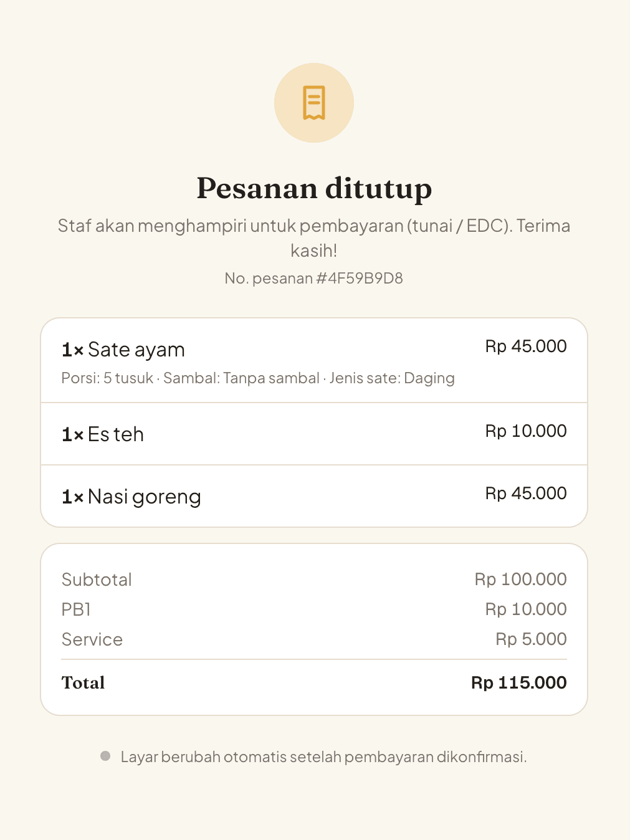Select the Pesanan ditutup heading
Screen dimensions: 630x840
(314, 188)
